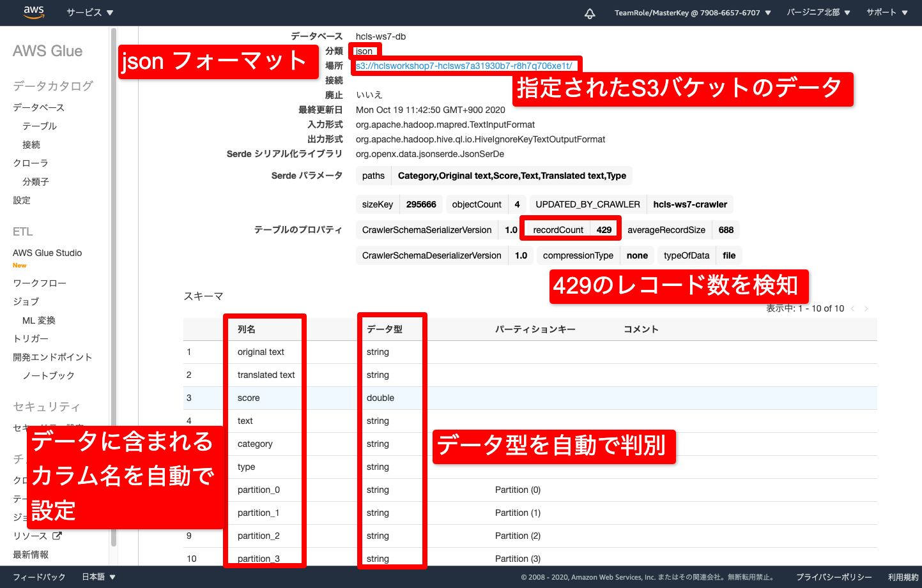Open 分類子 in the sidebar
This screenshot has height=588, width=922.
[x=36, y=181]
